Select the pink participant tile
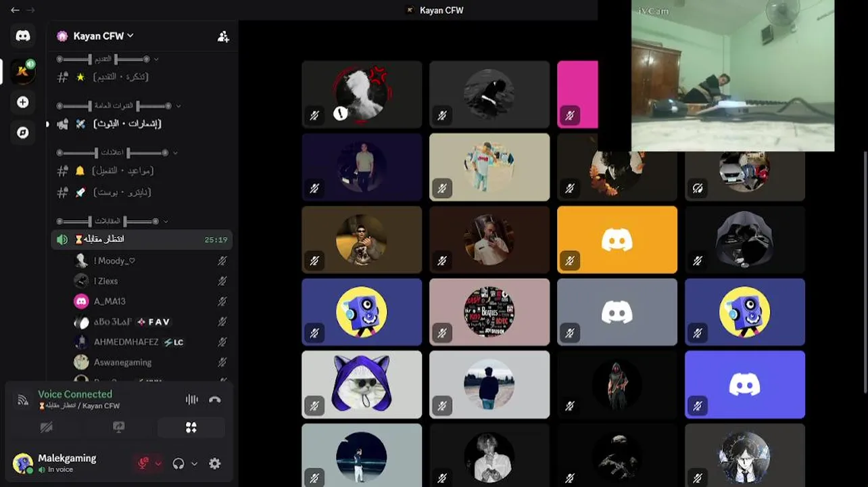Screen dimensions: 868x487 pos(577,95)
